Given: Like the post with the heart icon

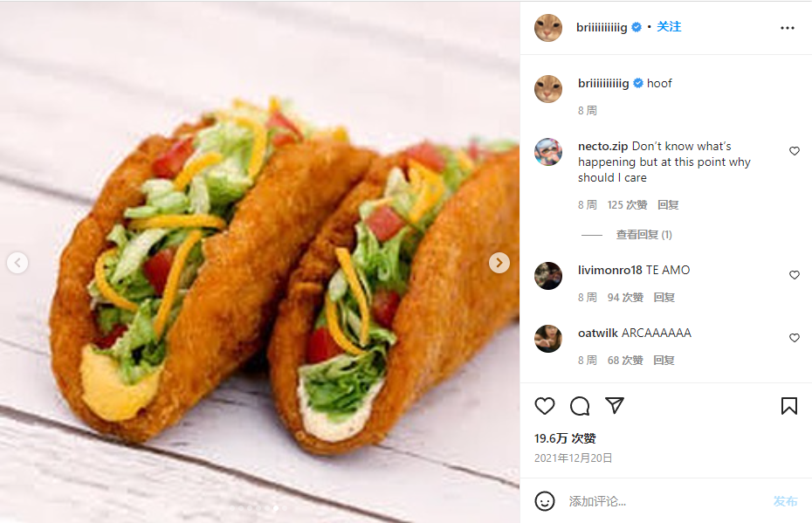Looking at the screenshot, I should [x=545, y=406].
